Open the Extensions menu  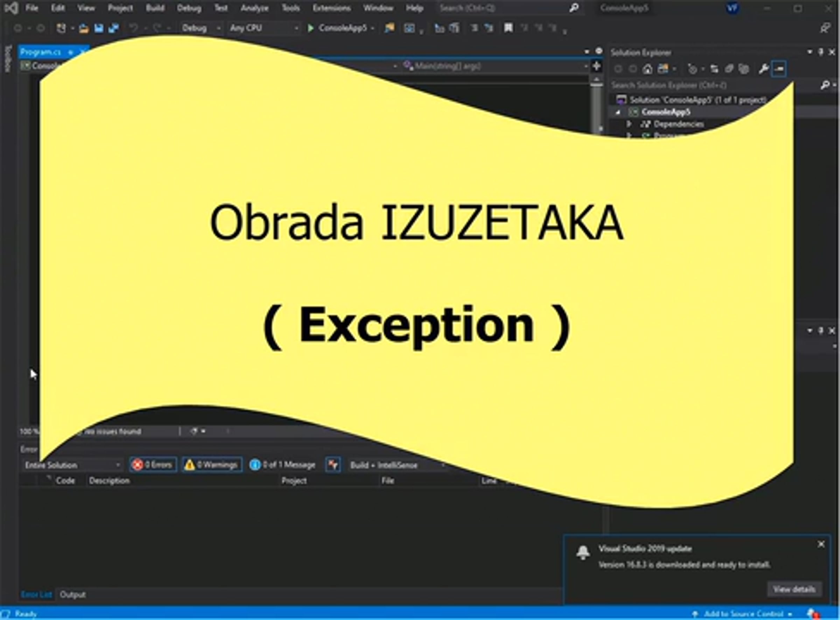point(331,8)
